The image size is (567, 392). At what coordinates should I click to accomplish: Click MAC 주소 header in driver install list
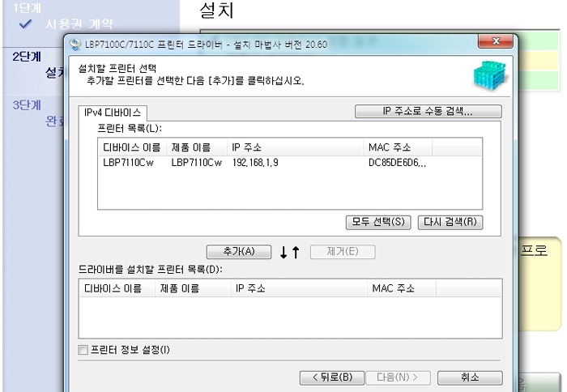402,288
